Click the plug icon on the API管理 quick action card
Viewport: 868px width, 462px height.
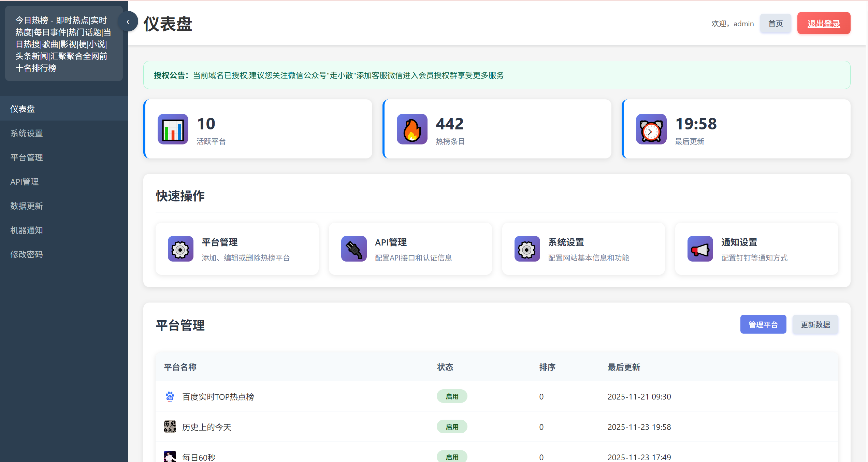(354, 249)
